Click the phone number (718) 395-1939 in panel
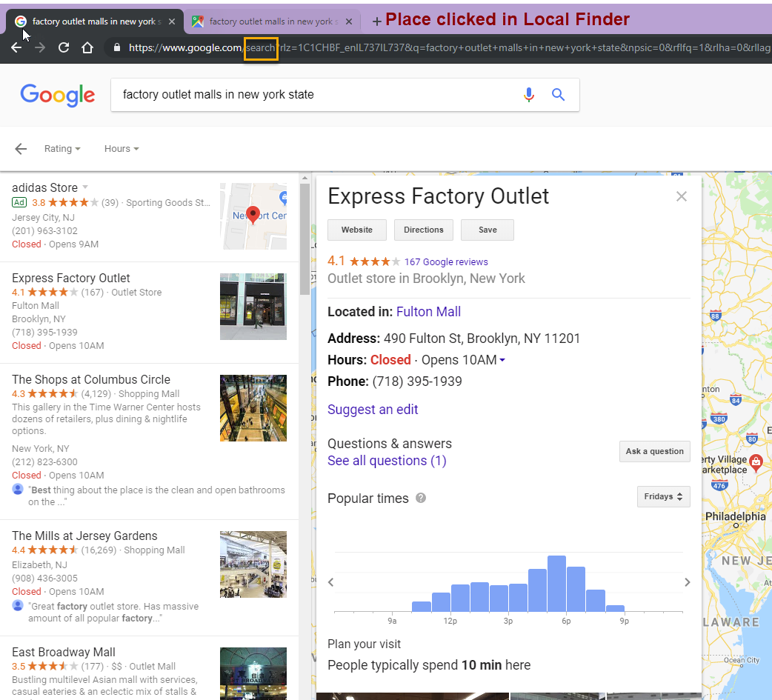 tap(417, 381)
